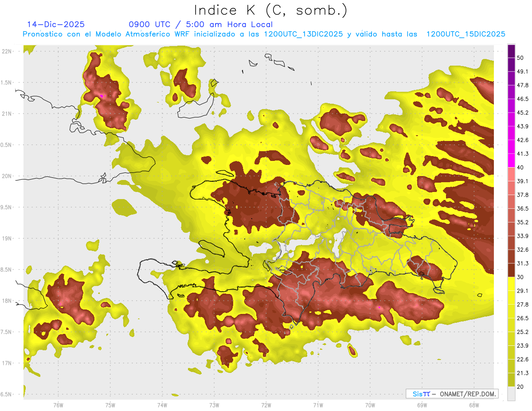Click the legend value "25.2"
Viewport: 532px width, 411px height.
point(523,332)
